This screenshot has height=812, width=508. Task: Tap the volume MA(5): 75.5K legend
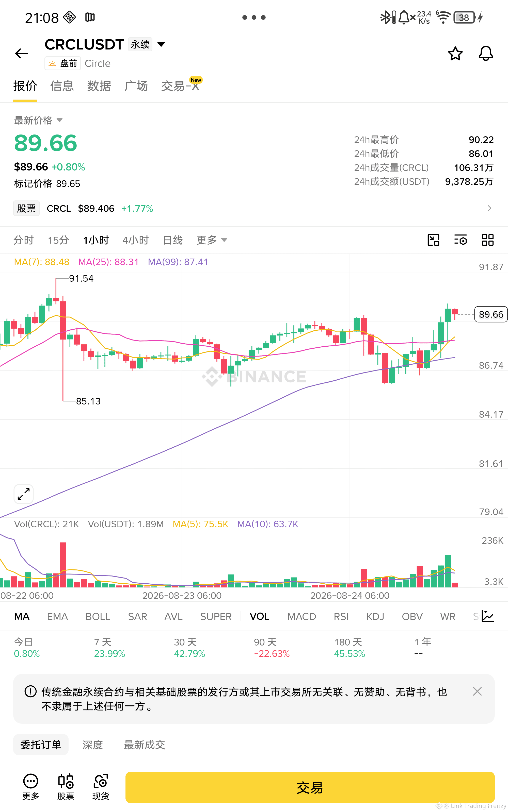tap(201, 524)
